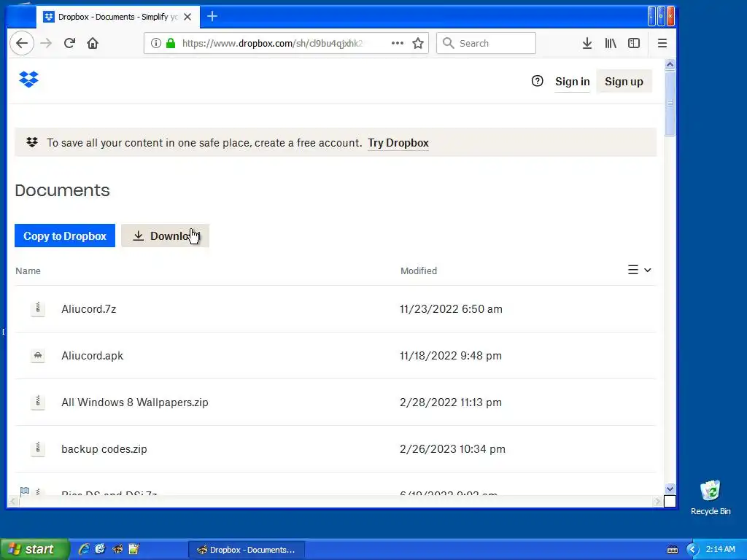
Task: Click the keyboard icon in system tray
Action: 672,550
